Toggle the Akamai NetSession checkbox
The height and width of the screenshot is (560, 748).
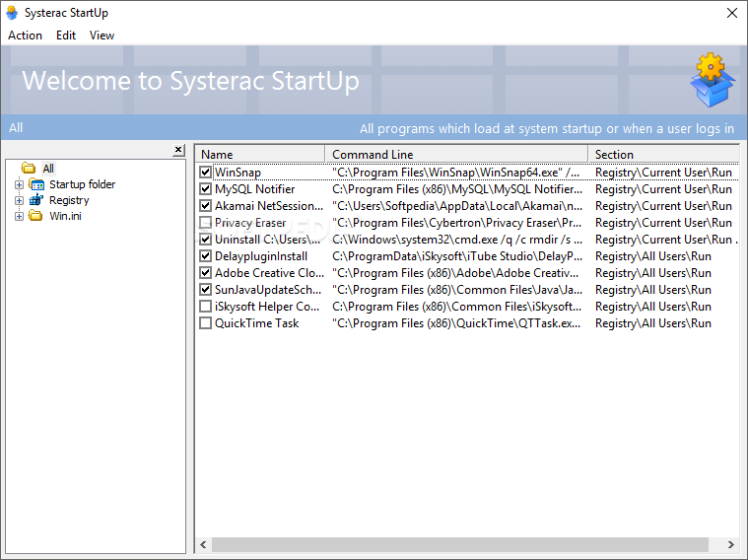pyautogui.click(x=206, y=206)
